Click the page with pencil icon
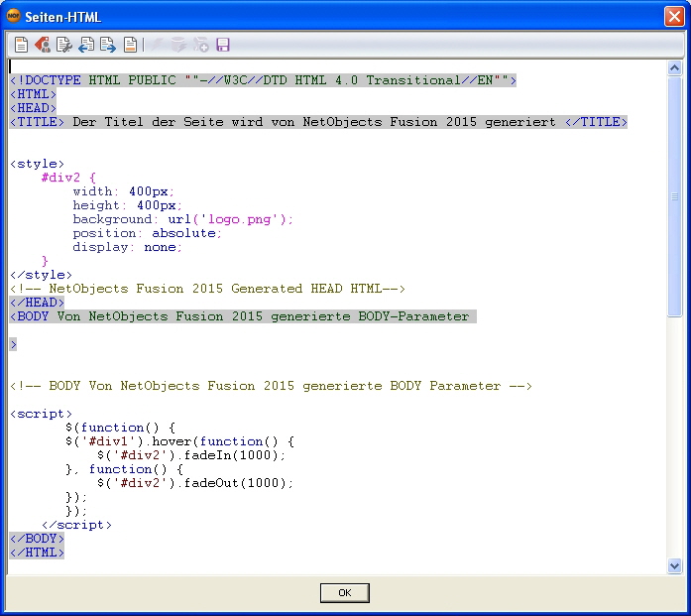This screenshot has width=691, height=616. tap(64, 45)
